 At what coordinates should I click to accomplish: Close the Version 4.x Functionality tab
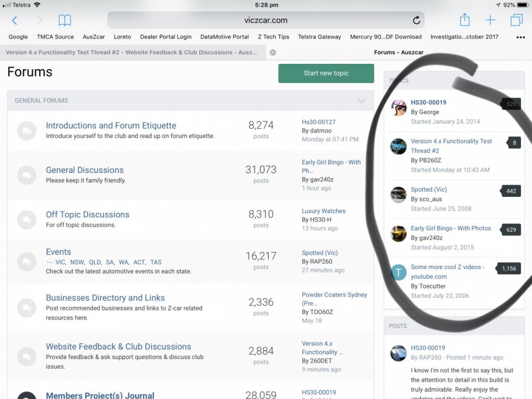click(x=273, y=53)
